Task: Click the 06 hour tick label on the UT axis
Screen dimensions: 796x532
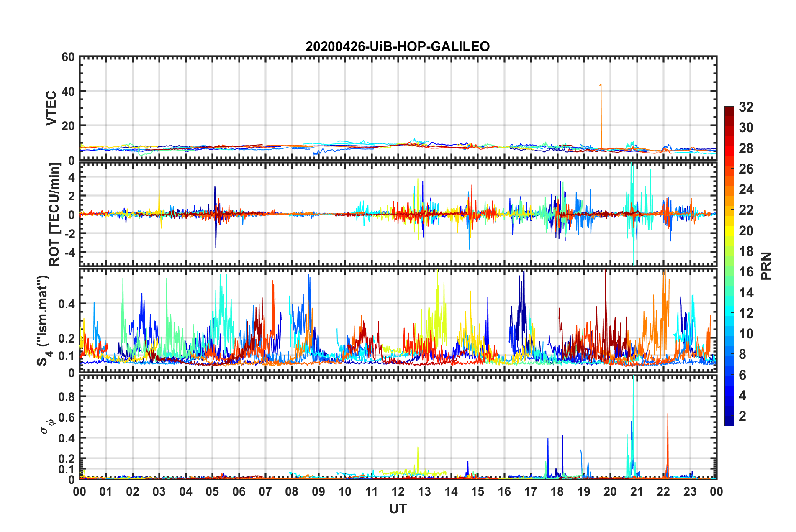Action: click(x=239, y=491)
